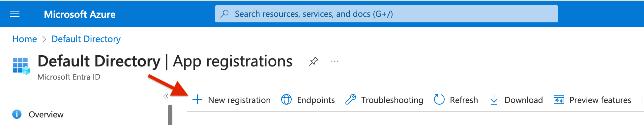The height and width of the screenshot is (125, 644).
Task: Click the plus icon for New registration
Action: tap(197, 99)
